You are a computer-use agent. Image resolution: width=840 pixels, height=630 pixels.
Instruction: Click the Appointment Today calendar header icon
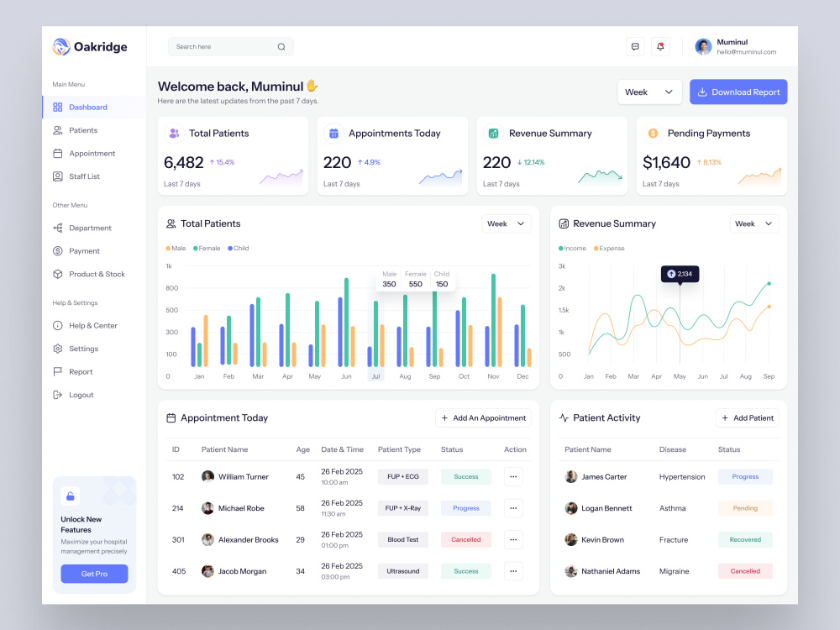[171, 417]
